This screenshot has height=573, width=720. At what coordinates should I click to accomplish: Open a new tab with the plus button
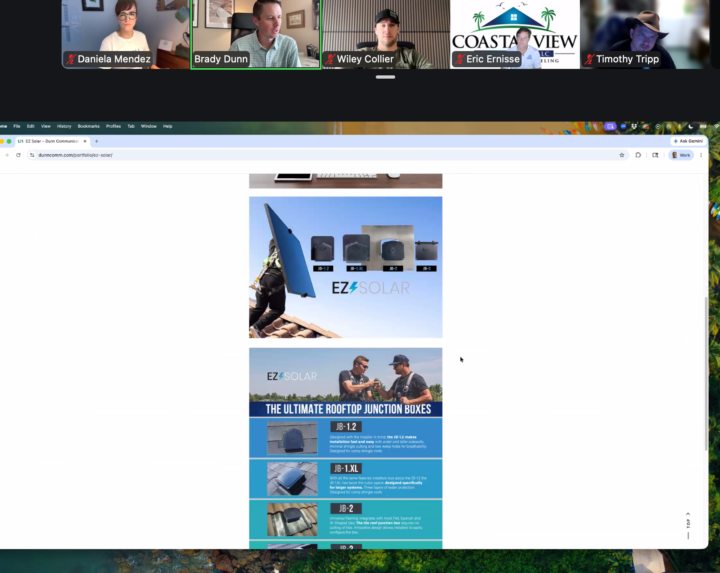coord(96,141)
